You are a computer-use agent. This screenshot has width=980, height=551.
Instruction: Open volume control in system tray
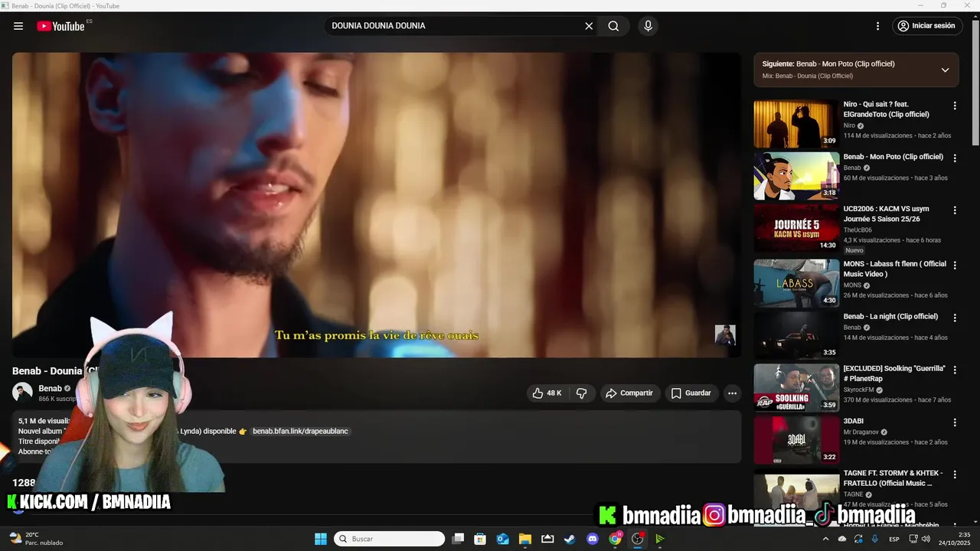click(x=927, y=539)
